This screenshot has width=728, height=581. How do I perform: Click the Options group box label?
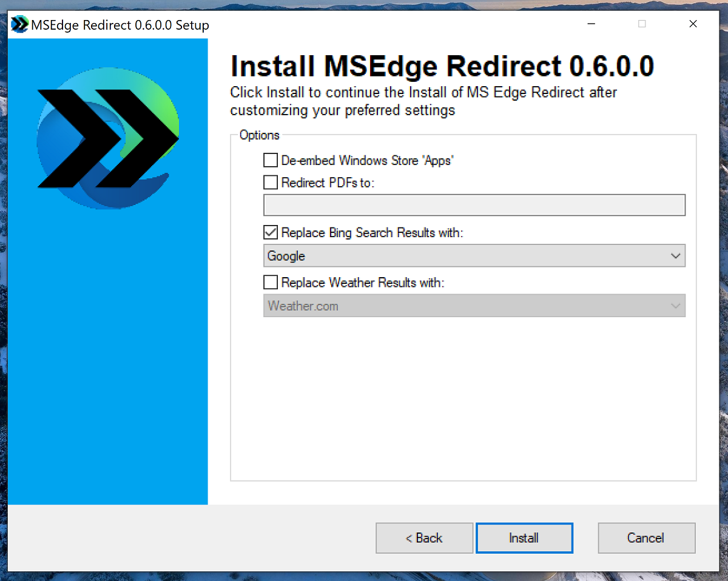click(x=259, y=135)
